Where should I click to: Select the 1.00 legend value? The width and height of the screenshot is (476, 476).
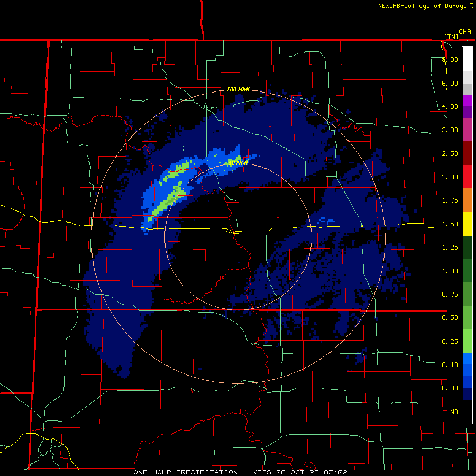tap(450, 271)
